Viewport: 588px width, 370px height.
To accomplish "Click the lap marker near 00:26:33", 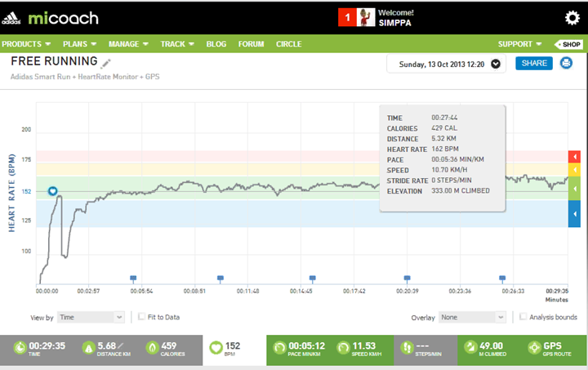I will 502,279.
